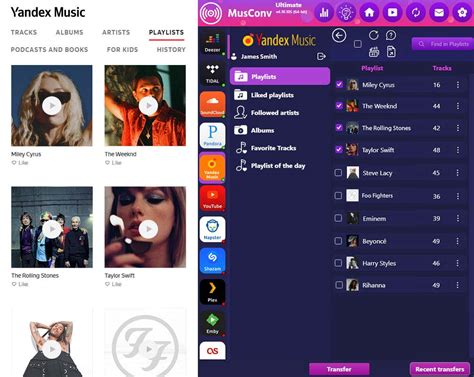Switch to the Albums tab in Yandex Music

69,32
